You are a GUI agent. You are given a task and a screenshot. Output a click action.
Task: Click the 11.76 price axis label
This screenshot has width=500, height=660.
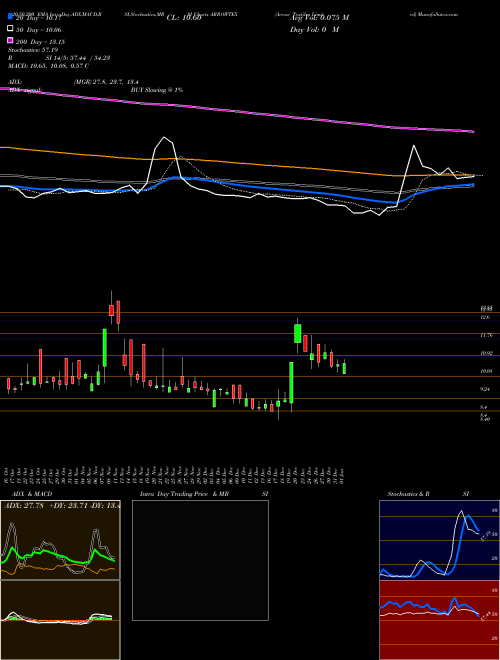pos(487,335)
